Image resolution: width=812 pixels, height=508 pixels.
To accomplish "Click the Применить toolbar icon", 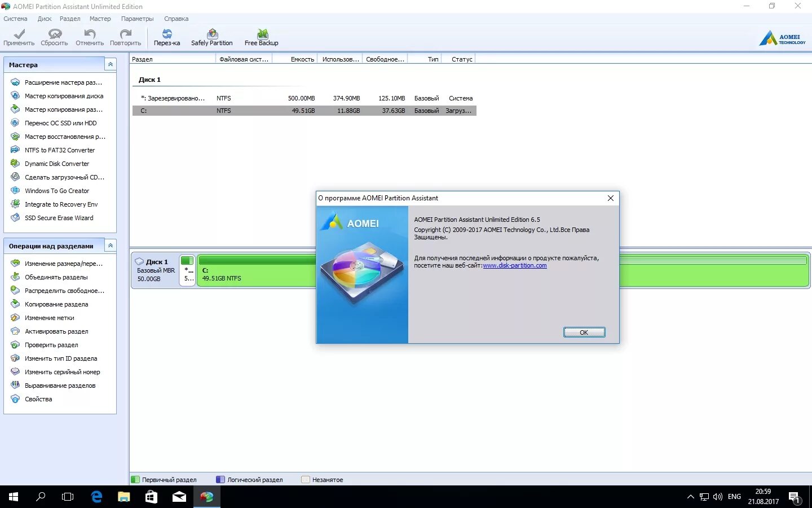I will click(19, 37).
